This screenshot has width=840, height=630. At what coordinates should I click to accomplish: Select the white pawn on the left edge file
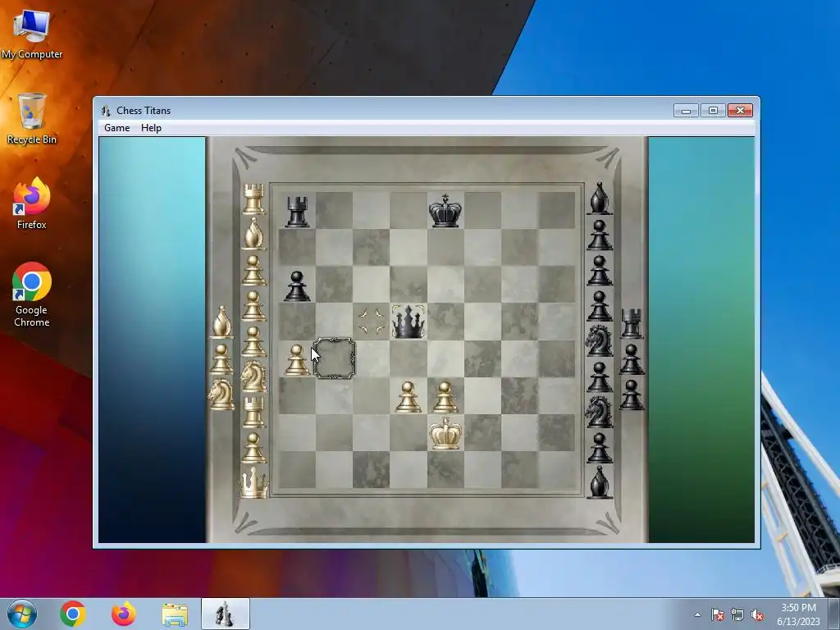click(x=296, y=359)
